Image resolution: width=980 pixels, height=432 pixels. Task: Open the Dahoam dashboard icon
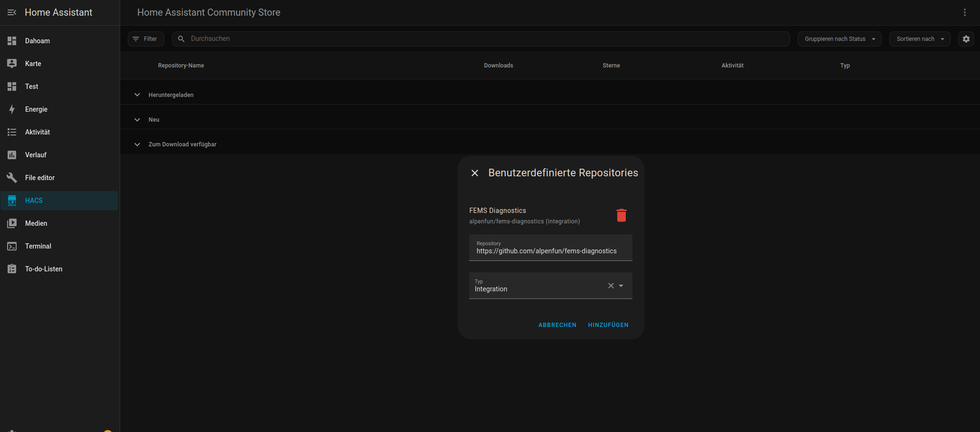click(x=12, y=41)
